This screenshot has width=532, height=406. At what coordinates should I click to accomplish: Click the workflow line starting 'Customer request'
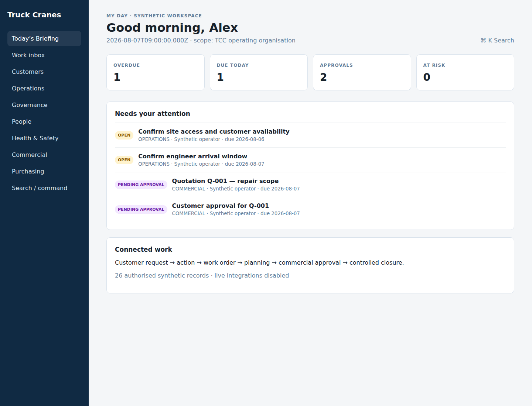pyautogui.click(x=259, y=262)
